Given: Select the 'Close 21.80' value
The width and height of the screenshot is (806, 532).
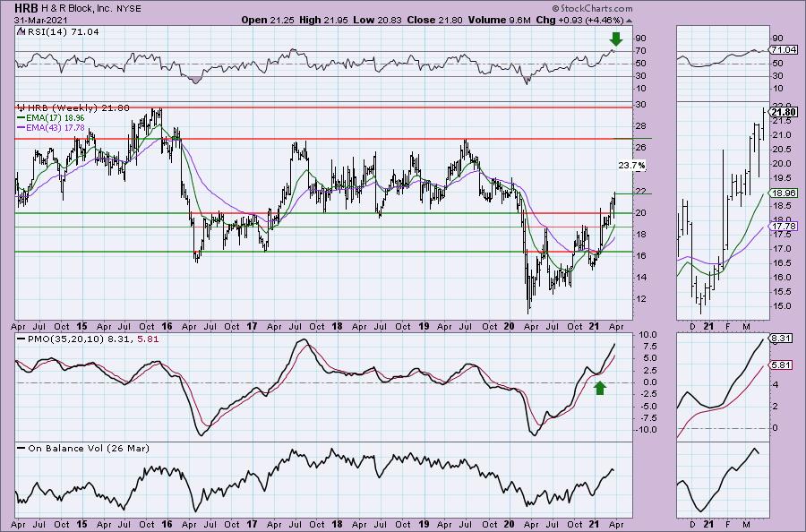Looking at the screenshot, I should (435, 20).
